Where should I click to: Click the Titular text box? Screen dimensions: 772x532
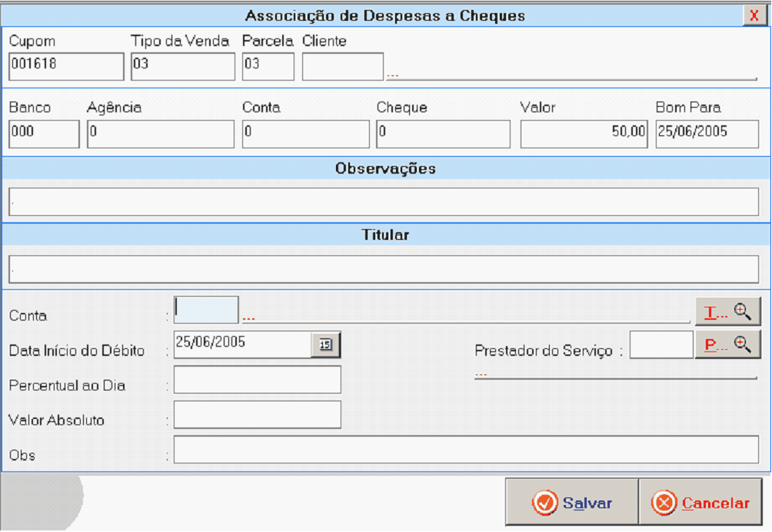[384, 269]
